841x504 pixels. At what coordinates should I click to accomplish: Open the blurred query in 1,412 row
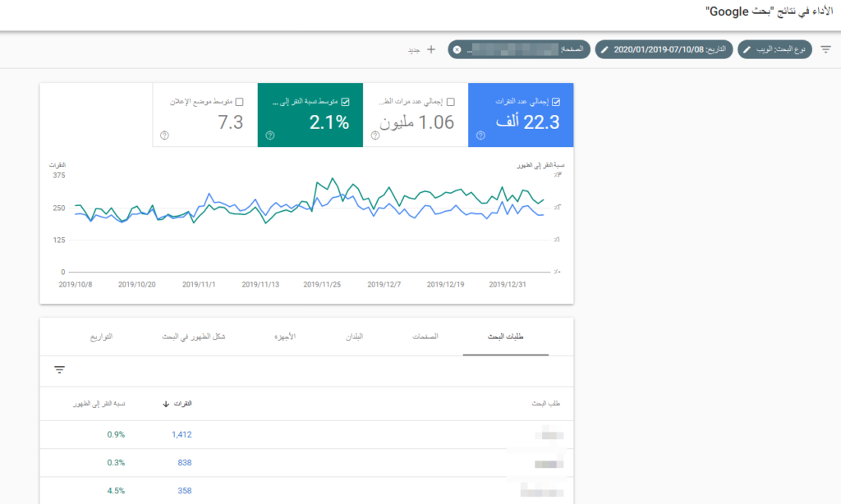[x=549, y=433]
